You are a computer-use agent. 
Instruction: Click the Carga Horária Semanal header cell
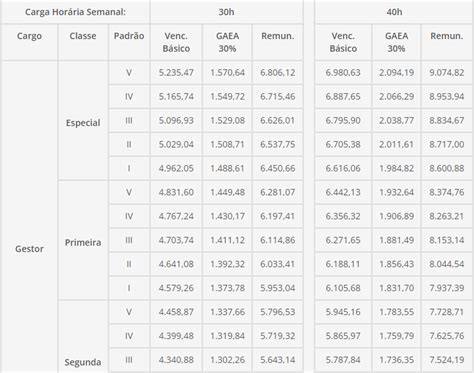point(75,12)
